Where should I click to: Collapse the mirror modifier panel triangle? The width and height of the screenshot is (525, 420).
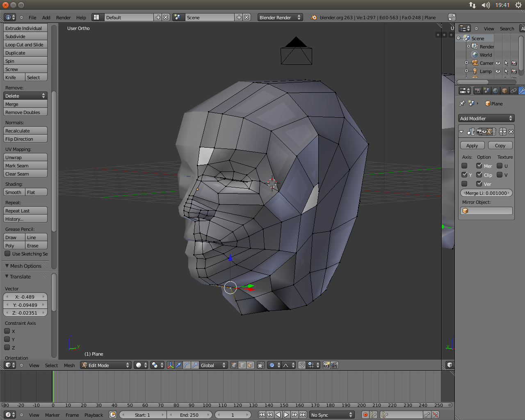coord(461,132)
